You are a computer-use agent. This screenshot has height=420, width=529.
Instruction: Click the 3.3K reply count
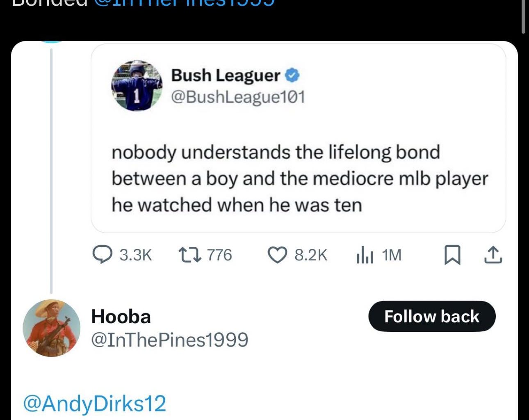136,255
